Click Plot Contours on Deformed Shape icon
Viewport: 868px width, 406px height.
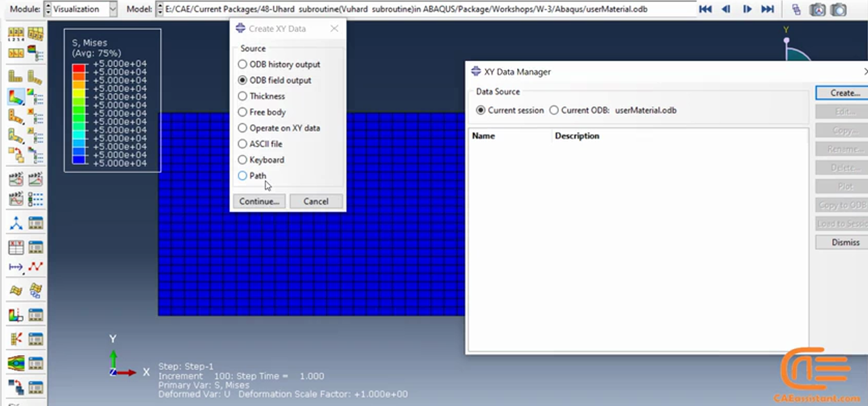click(16, 97)
